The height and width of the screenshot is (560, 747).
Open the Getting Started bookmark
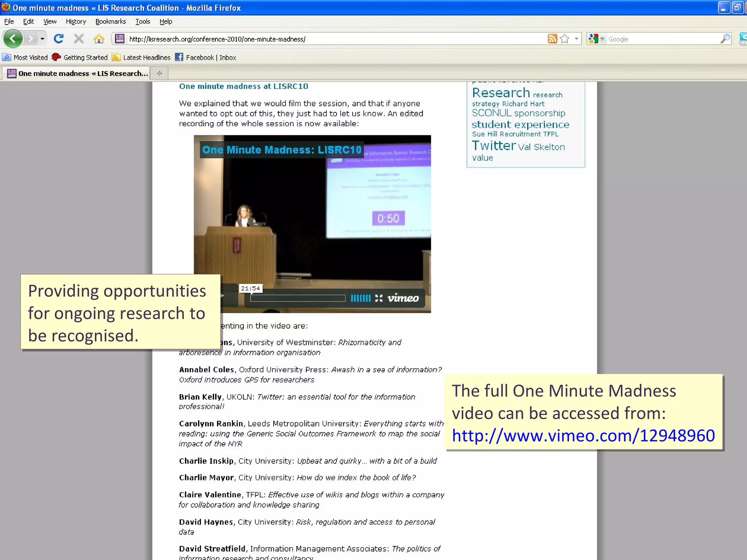pos(80,57)
